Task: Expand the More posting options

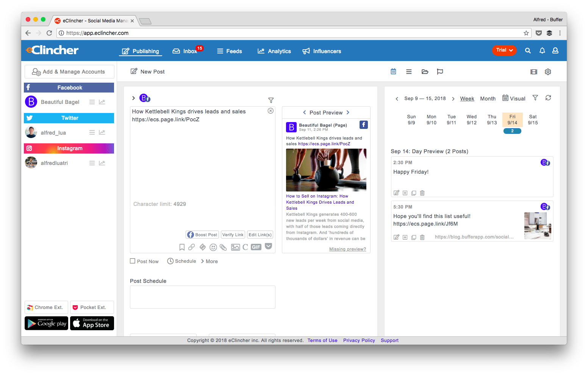Action: point(210,261)
